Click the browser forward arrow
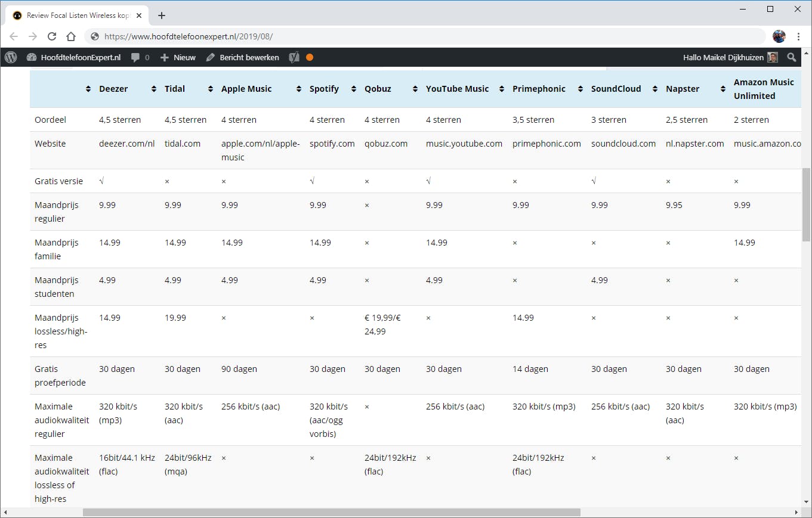 tap(33, 36)
